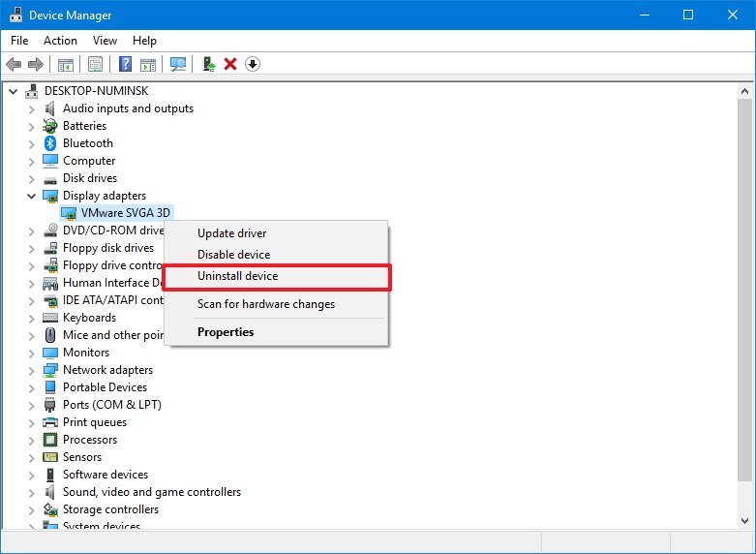Expand Sound, video and game controllers
The height and width of the screenshot is (554, 756).
tap(32, 493)
